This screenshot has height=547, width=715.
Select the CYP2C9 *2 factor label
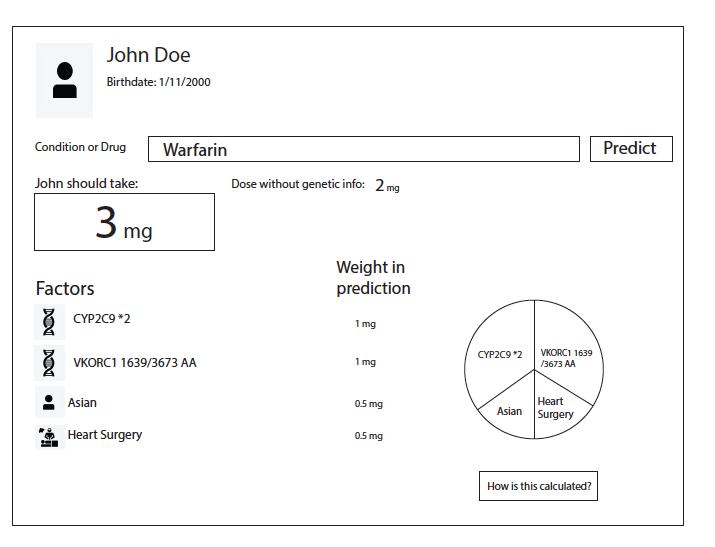(x=102, y=319)
